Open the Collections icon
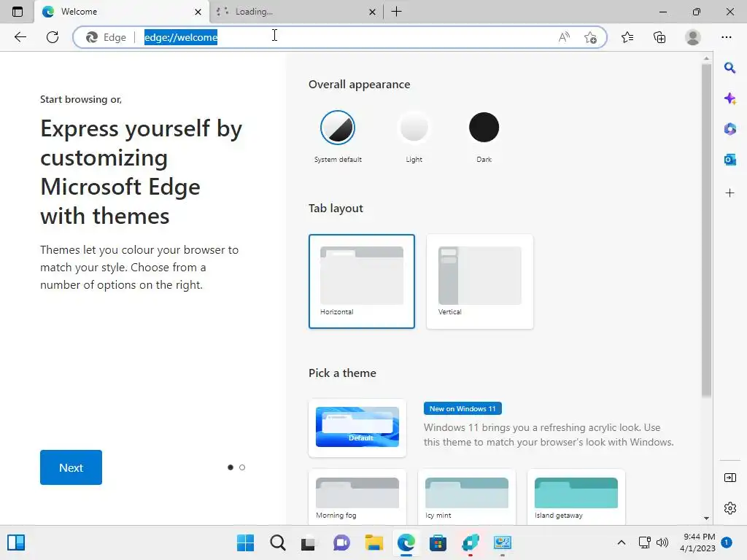This screenshot has width=747, height=560. click(659, 37)
